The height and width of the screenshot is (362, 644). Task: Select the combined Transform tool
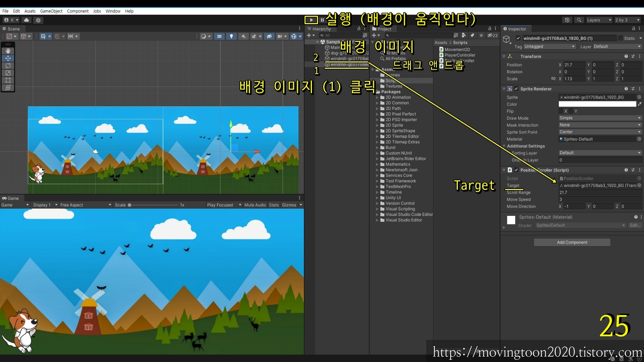8,88
